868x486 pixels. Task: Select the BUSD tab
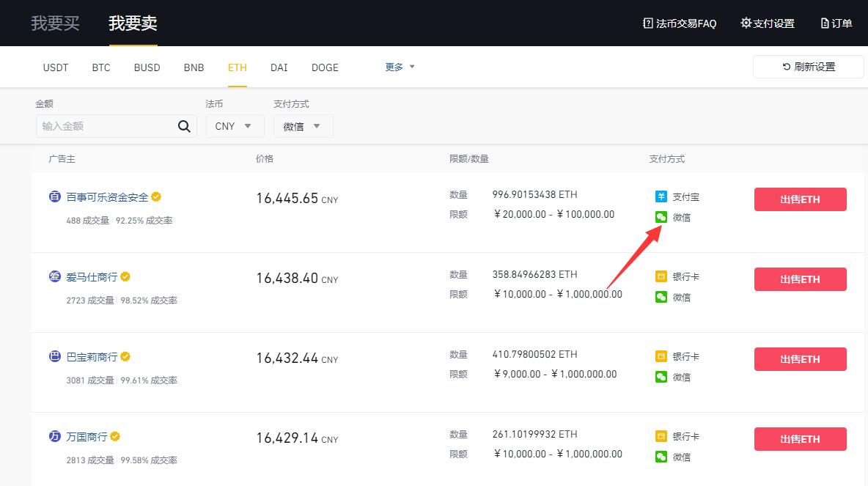(147, 67)
